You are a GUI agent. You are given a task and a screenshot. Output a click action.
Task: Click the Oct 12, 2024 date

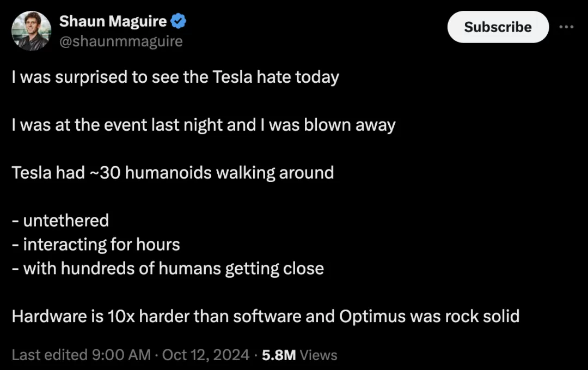[205, 355]
